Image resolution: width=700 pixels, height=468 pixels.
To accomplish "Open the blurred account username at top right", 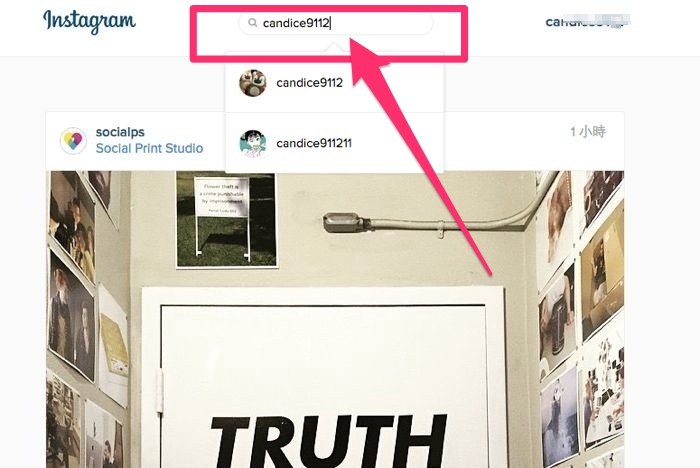I will click(588, 21).
